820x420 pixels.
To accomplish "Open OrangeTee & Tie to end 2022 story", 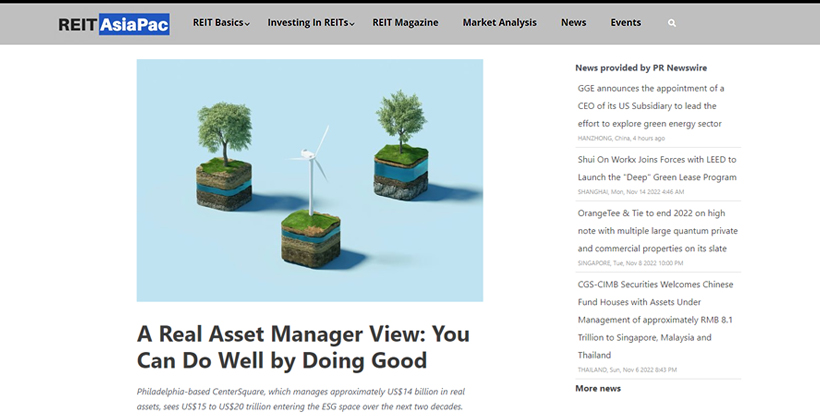I will coord(657,231).
